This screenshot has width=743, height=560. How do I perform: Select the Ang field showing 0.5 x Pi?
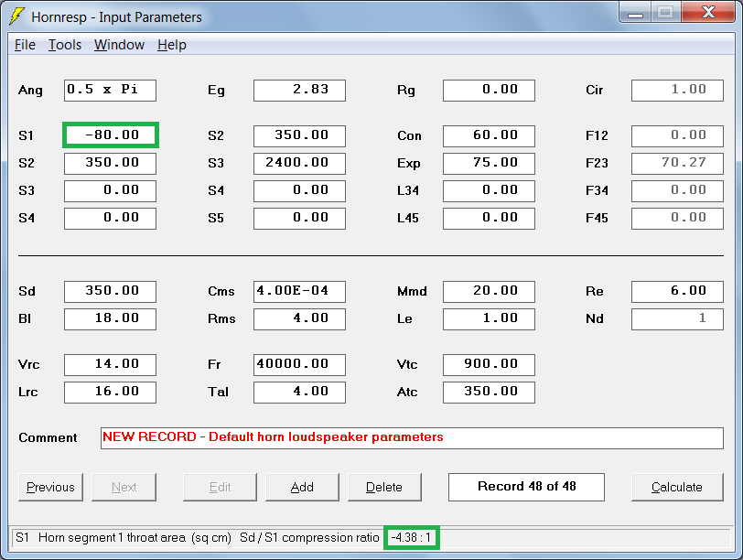point(110,91)
